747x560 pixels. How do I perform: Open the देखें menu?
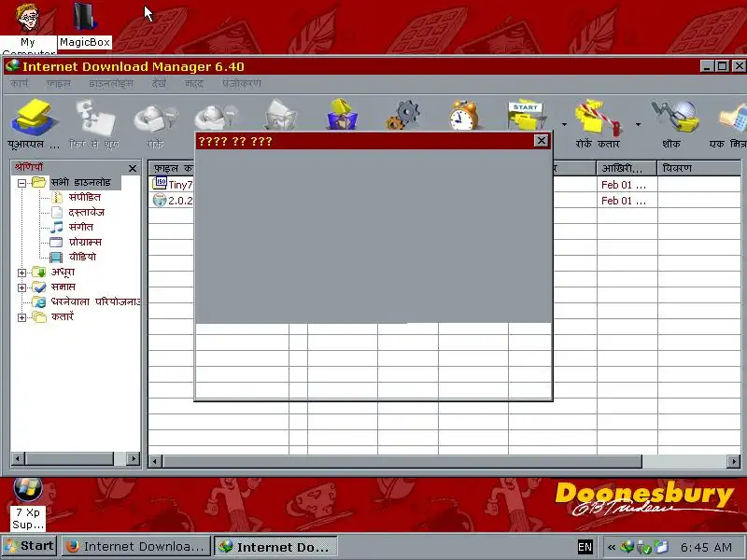159,83
